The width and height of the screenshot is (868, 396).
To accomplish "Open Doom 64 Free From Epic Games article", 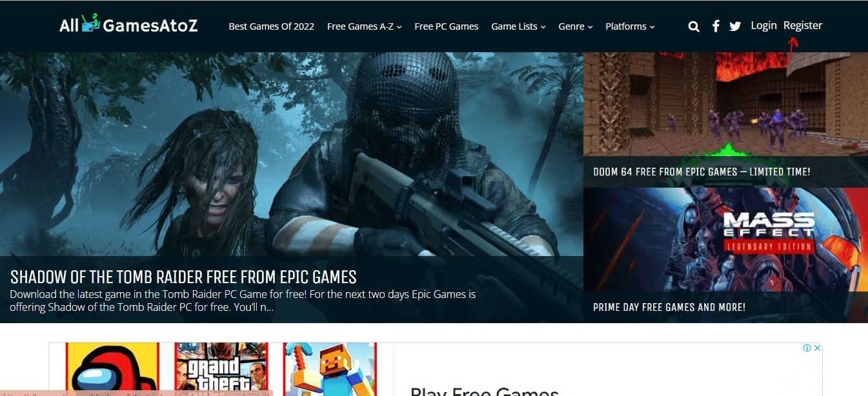I will point(701,172).
